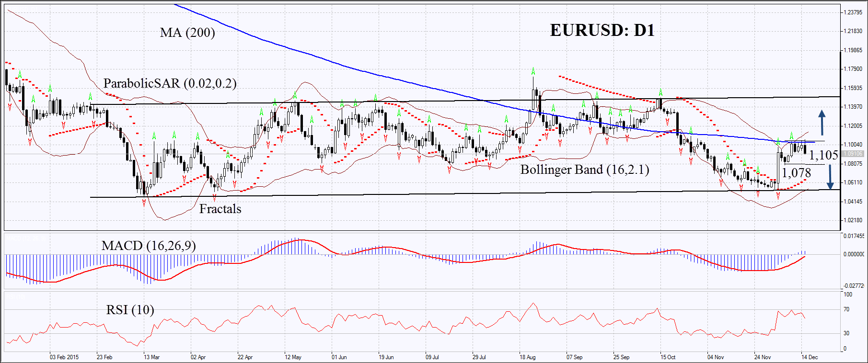Click the 1.23795 price axis label
Viewport: 868px width, 363px height.
click(853, 12)
